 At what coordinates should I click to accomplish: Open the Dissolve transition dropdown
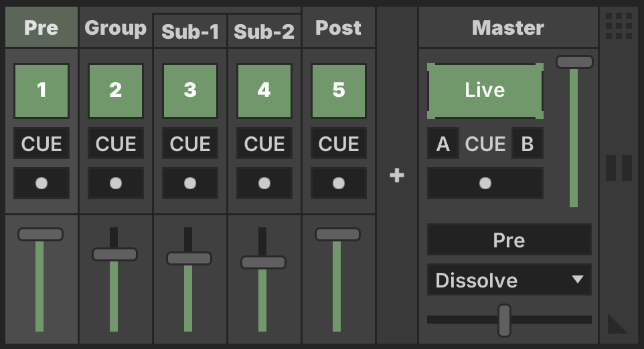pos(509,279)
